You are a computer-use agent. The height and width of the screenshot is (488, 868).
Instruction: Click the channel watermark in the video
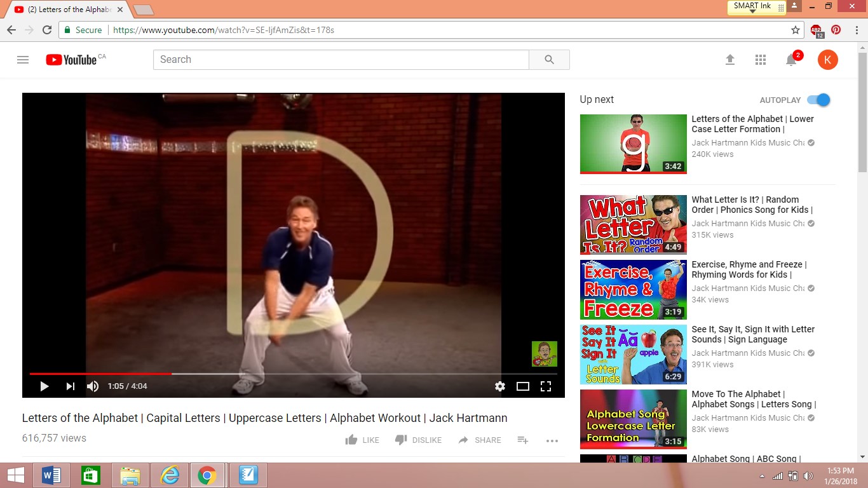pos(545,354)
